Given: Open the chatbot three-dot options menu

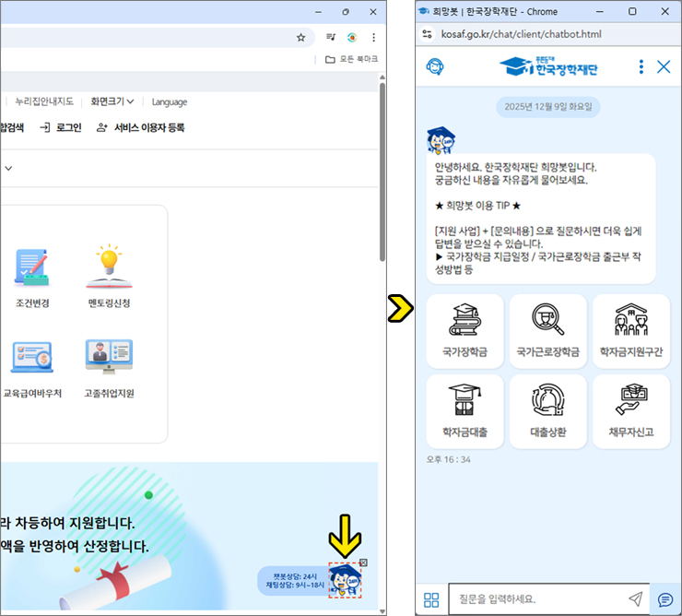Looking at the screenshot, I should pyautogui.click(x=641, y=66).
